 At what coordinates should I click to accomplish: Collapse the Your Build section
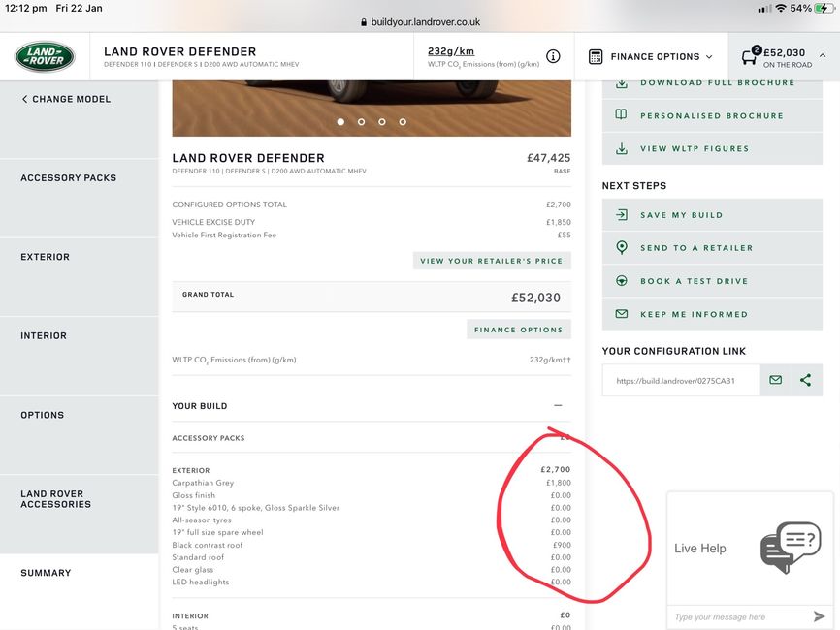tap(558, 406)
